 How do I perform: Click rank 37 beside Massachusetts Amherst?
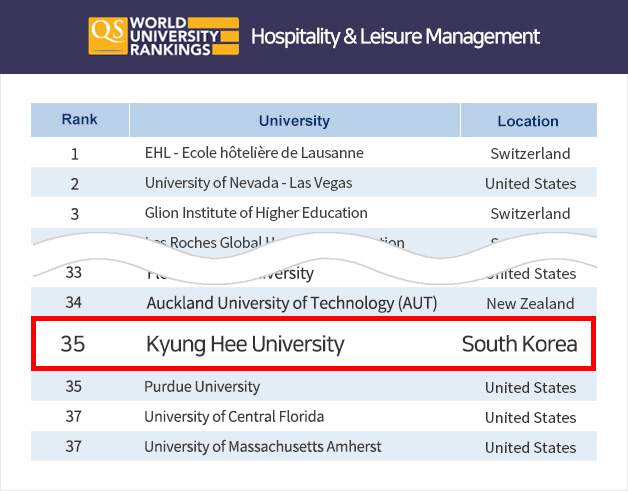click(x=74, y=447)
